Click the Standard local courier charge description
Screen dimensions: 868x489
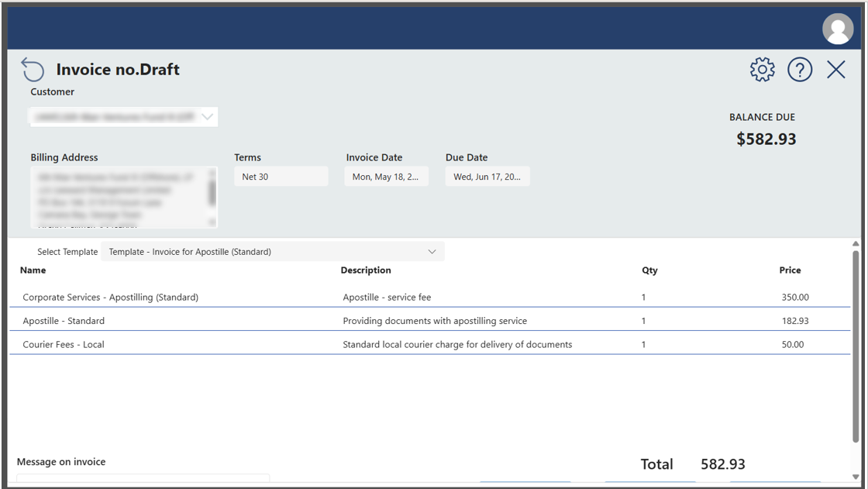point(457,344)
